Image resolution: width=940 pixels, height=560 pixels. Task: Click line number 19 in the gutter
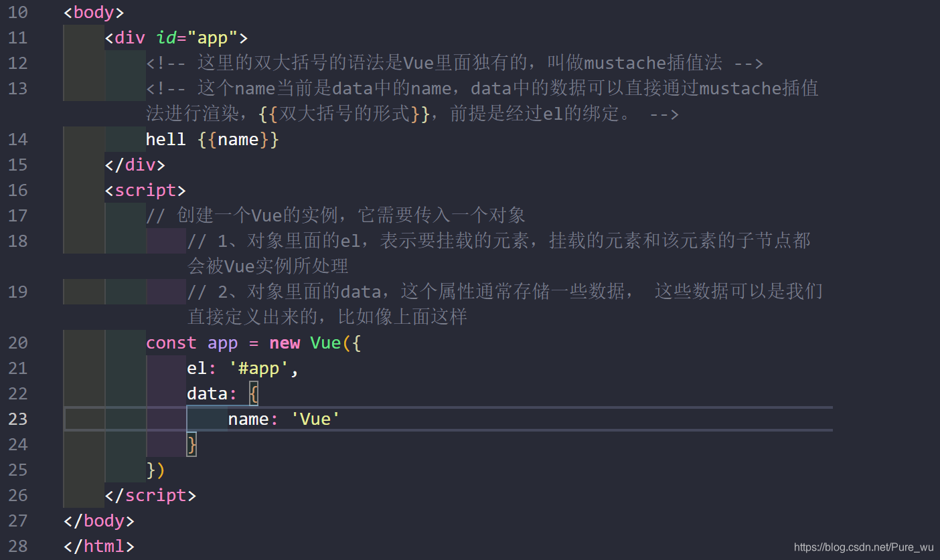(18, 292)
